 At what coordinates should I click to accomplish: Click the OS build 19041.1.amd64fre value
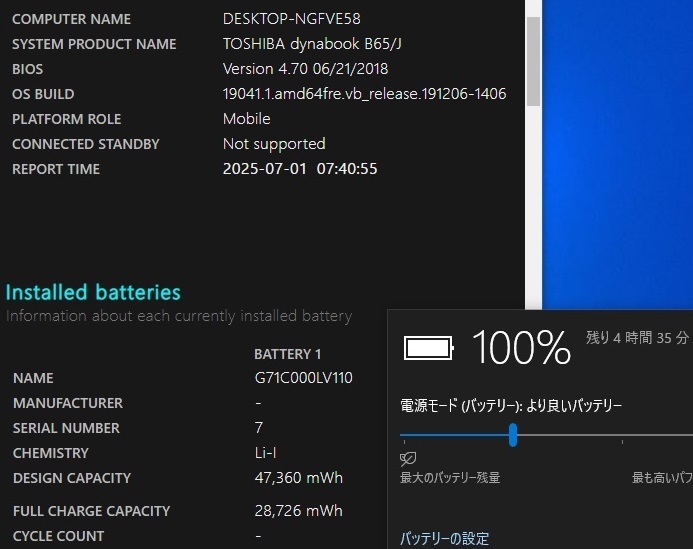point(365,94)
